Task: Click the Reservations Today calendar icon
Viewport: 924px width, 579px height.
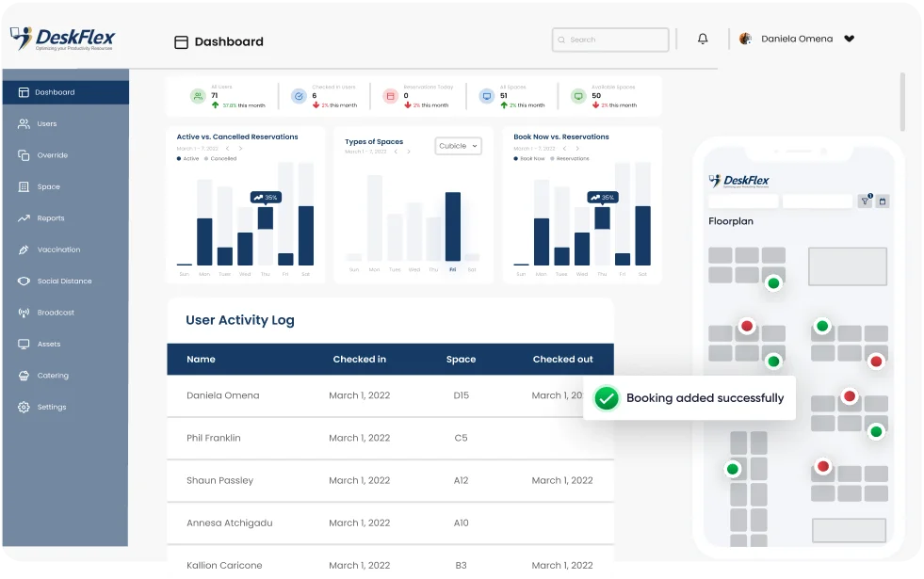Action: [x=390, y=96]
